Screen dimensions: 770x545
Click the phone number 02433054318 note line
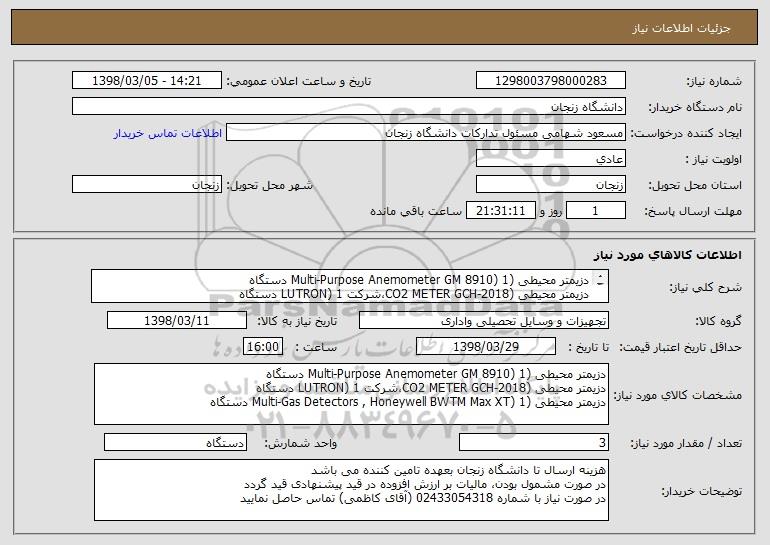click(x=423, y=498)
